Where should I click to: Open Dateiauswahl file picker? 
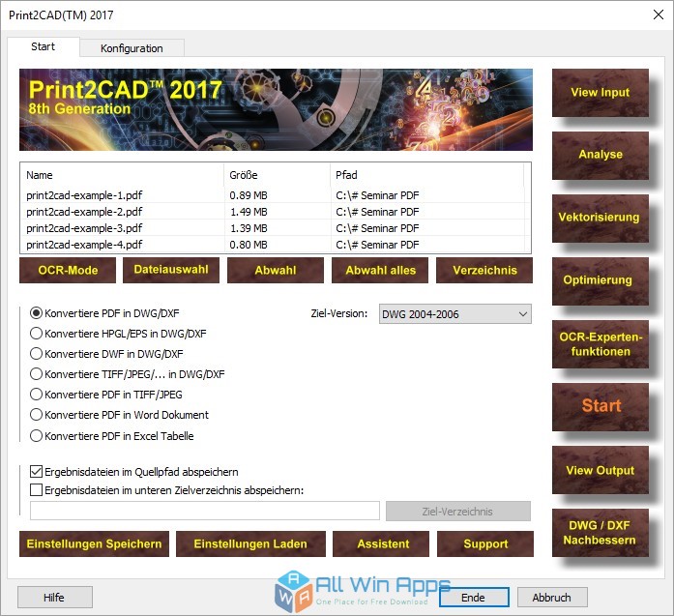tap(171, 270)
